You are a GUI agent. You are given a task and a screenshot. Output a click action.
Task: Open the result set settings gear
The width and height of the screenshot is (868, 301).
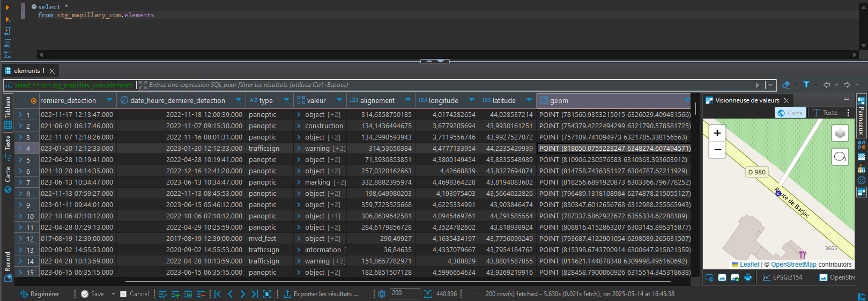click(382, 294)
